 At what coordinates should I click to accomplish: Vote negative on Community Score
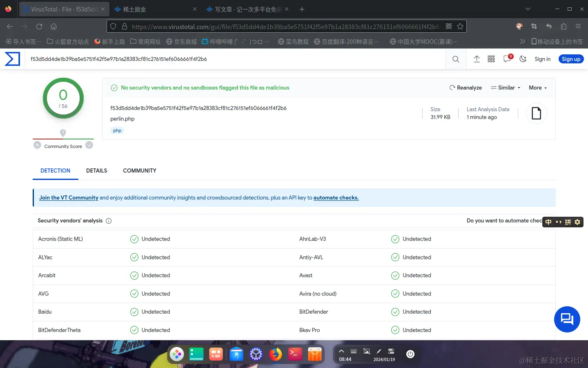pos(38,145)
